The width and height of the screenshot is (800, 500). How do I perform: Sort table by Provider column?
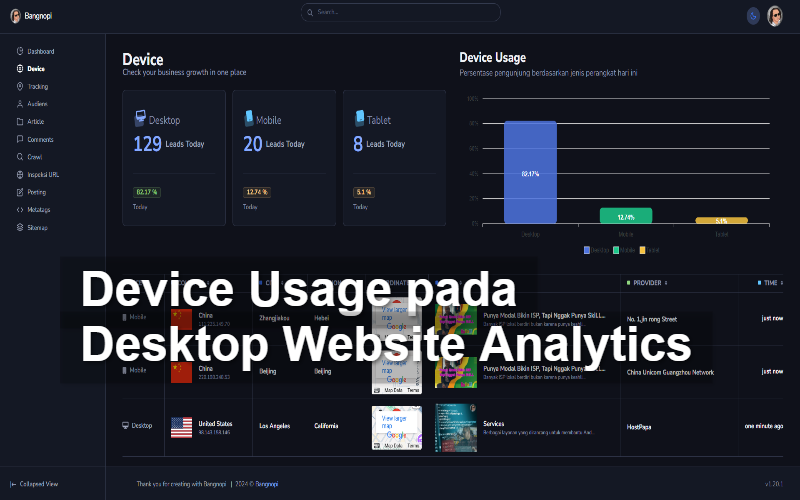coord(649,283)
